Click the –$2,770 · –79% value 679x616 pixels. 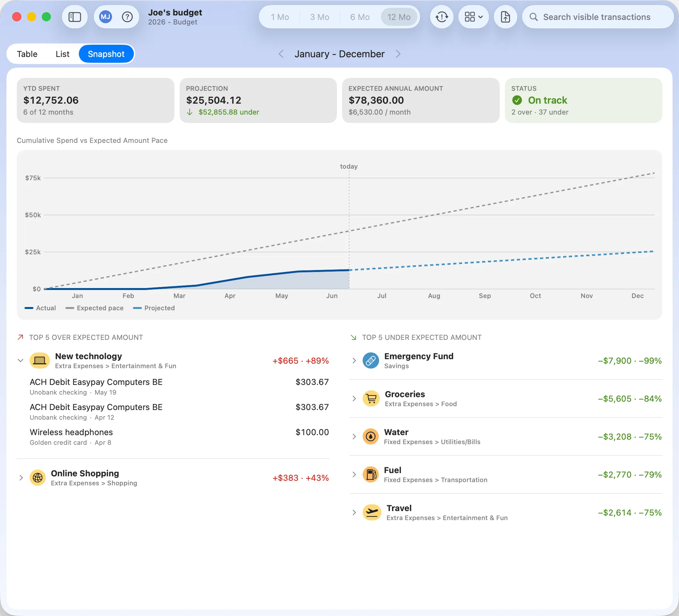pos(630,475)
